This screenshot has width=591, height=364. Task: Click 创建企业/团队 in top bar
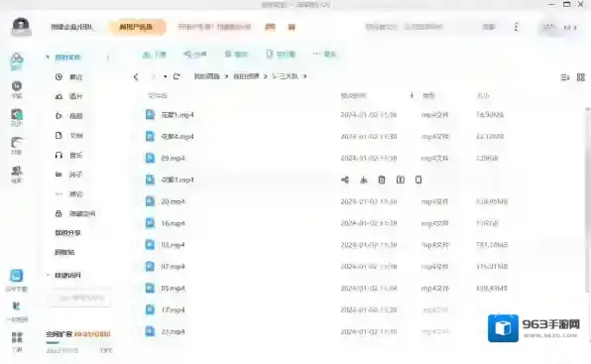tap(71, 27)
